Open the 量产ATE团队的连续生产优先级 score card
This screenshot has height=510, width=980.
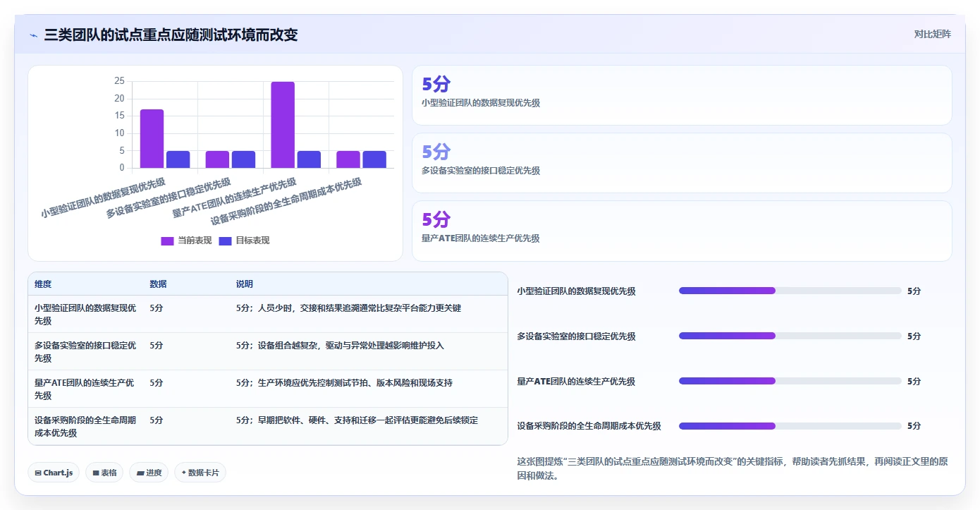(x=682, y=231)
